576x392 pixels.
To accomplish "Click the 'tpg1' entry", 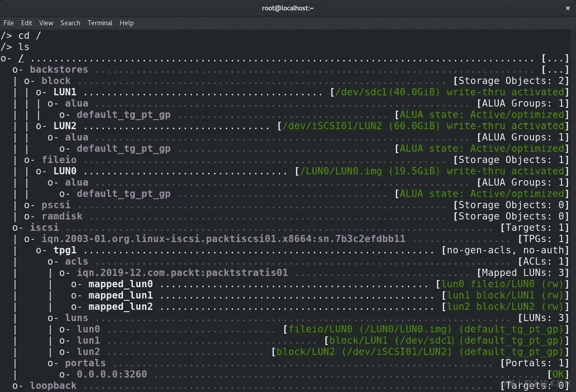I will tap(65, 250).
